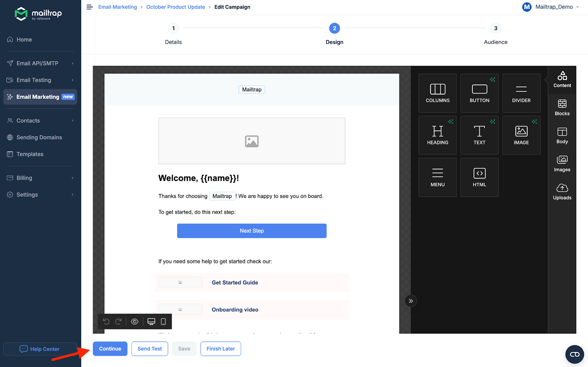Click Finish Later button

(220, 349)
